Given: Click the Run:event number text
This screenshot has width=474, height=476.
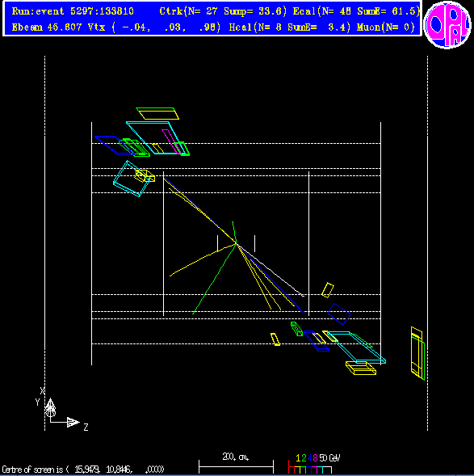Looking at the screenshot, I should coord(73,11).
